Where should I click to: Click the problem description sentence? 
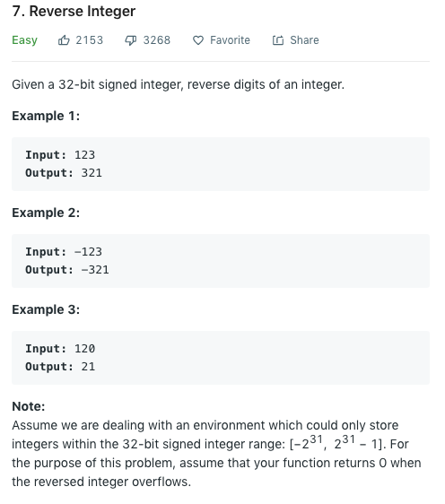(x=179, y=84)
